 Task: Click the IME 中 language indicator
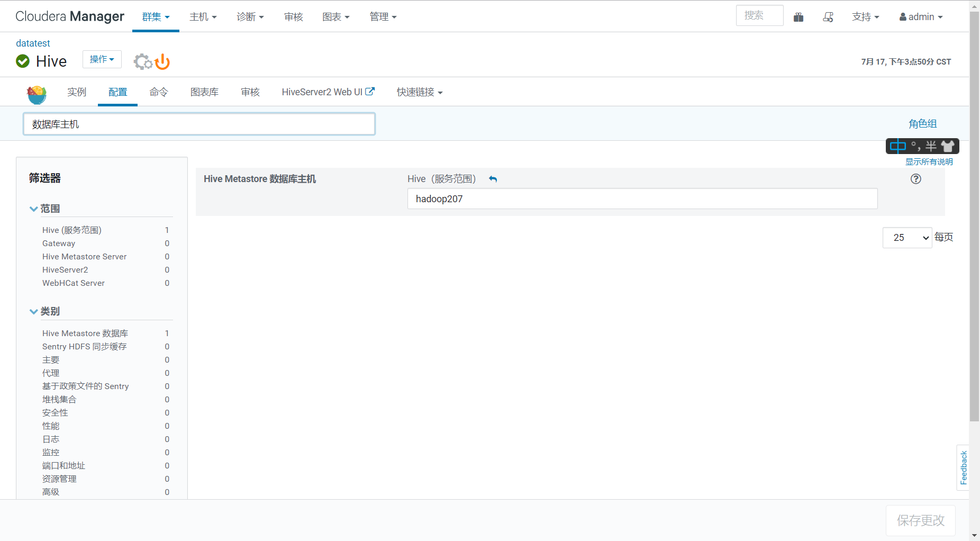tap(898, 146)
